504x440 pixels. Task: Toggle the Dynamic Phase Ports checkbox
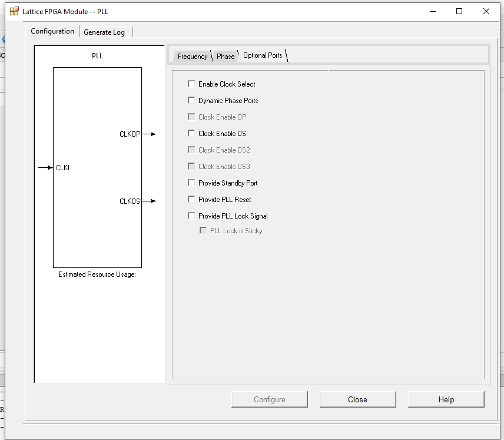(x=191, y=100)
